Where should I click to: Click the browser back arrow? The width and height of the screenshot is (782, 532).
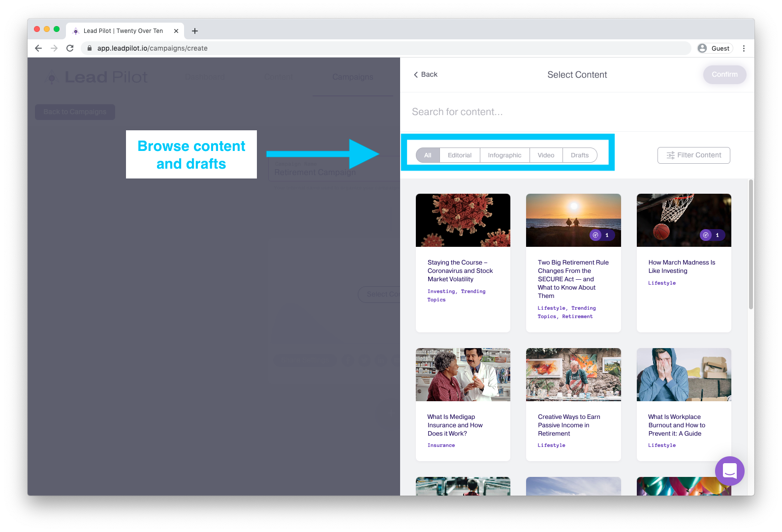point(38,48)
